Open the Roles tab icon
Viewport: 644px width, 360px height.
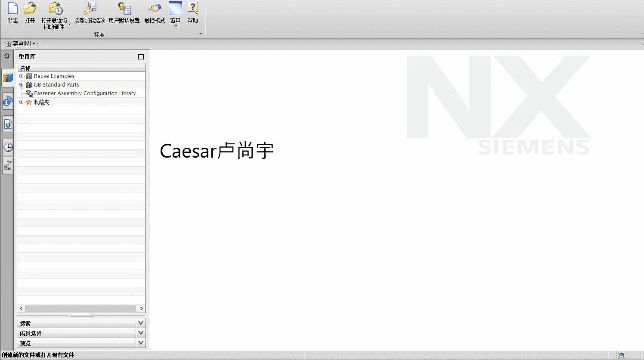8,165
